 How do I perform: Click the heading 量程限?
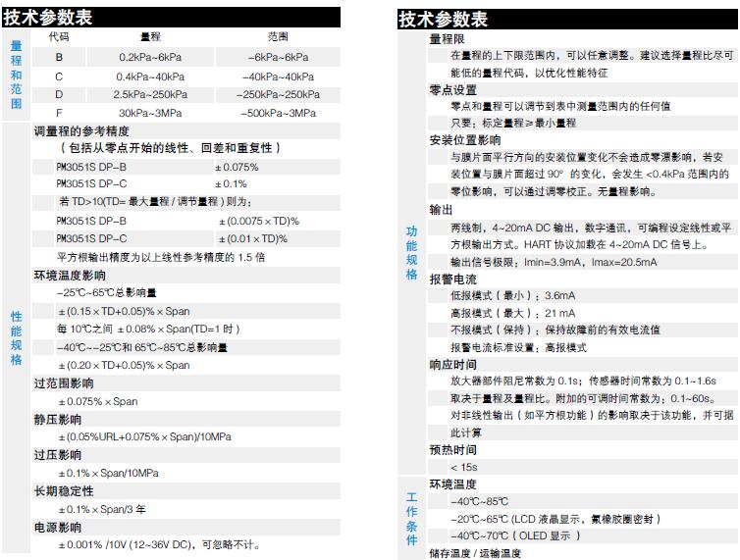point(447,39)
